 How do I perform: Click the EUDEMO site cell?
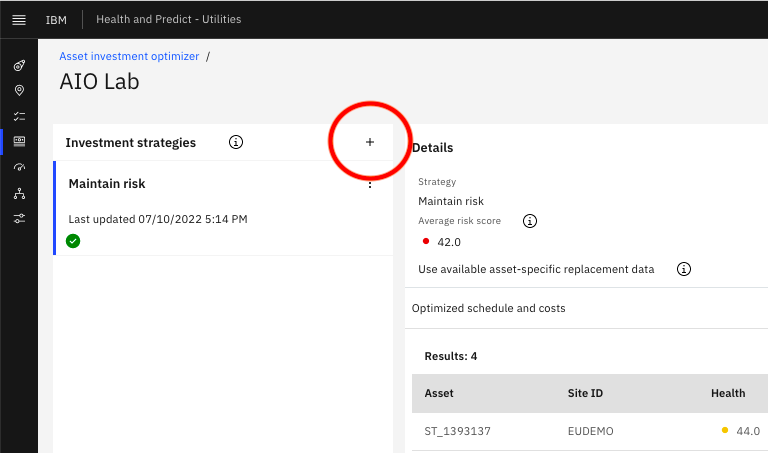point(590,431)
